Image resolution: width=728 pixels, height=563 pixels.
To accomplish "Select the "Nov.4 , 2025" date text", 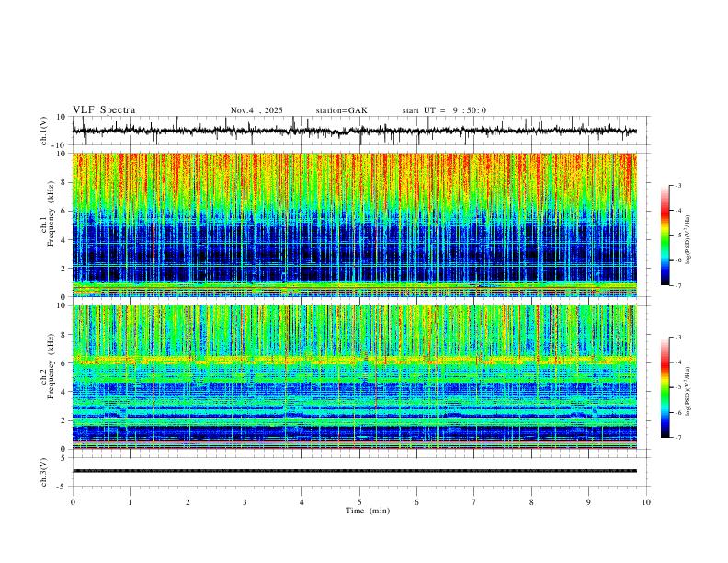I will coord(256,110).
